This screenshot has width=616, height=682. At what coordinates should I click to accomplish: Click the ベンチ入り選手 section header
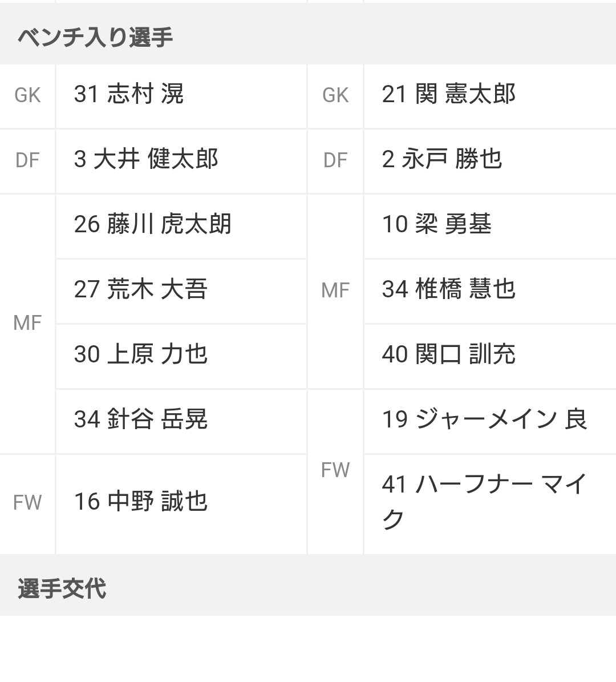(x=95, y=38)
